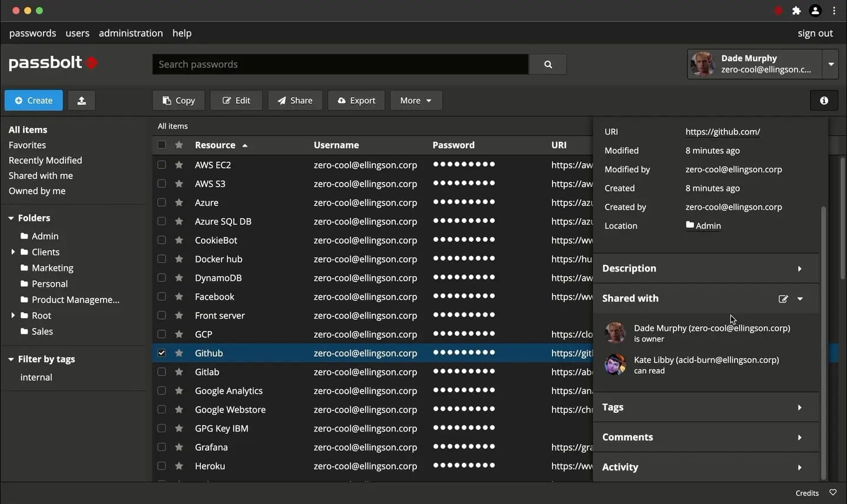847x504 pixels.
Task: Sort by the Resource column header
Action: click(221, 145)
